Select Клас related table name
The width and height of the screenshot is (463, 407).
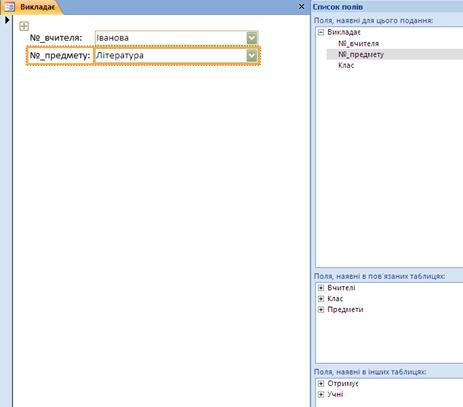click(x=335, y=299)
